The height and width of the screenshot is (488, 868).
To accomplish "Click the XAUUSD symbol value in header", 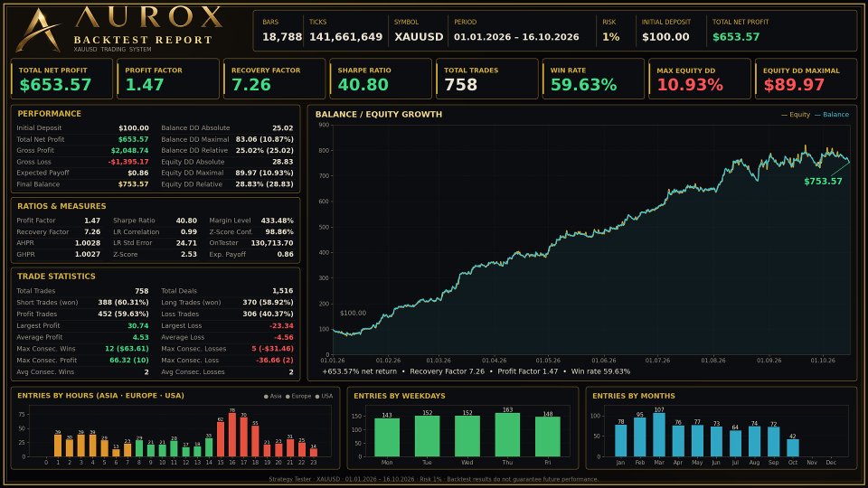I will [419, 37].
